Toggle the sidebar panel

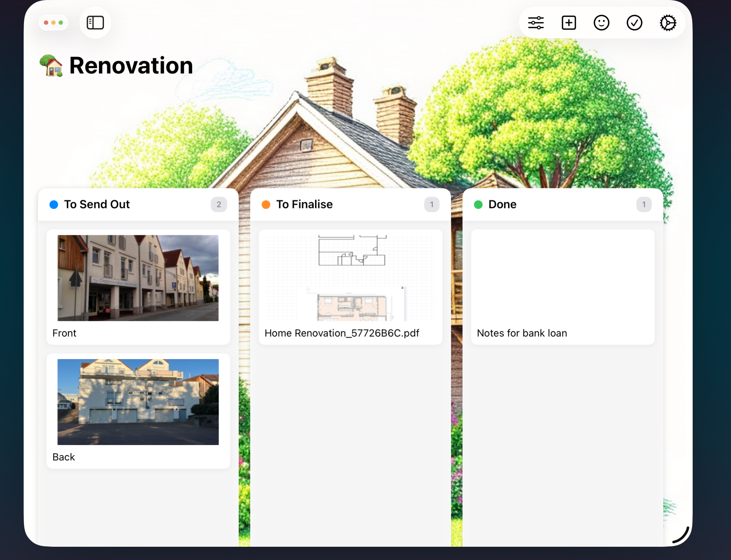coord(95,23)
